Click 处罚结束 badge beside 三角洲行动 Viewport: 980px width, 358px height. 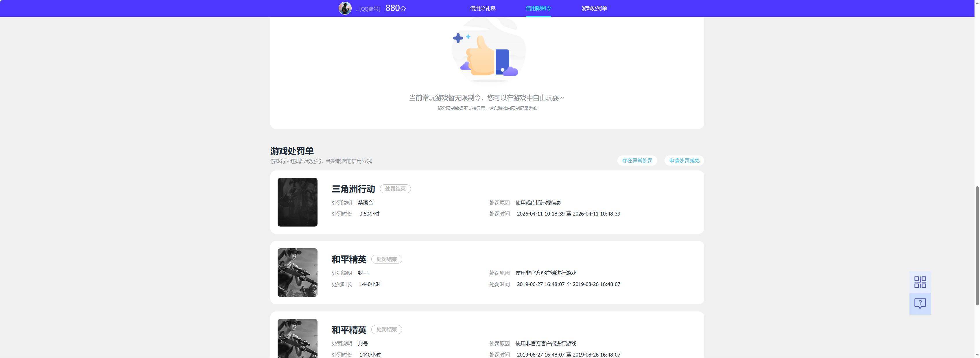click(x=395, y=189)
